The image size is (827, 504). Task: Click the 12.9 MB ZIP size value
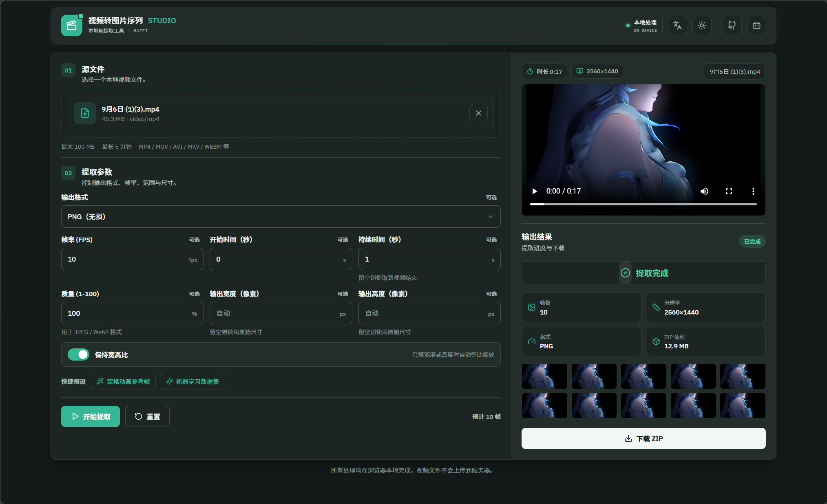point(676,346)
